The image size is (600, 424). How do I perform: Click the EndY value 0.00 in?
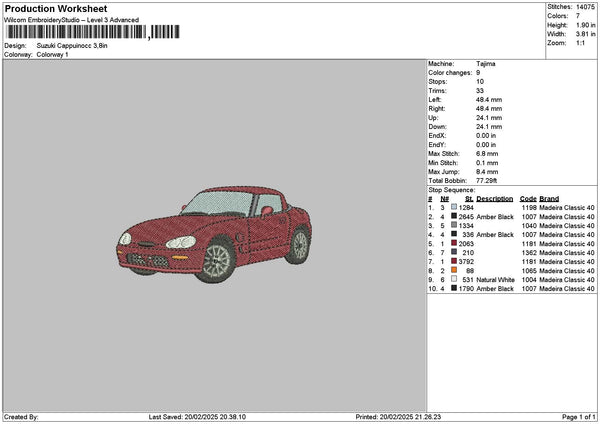point(486,145)
